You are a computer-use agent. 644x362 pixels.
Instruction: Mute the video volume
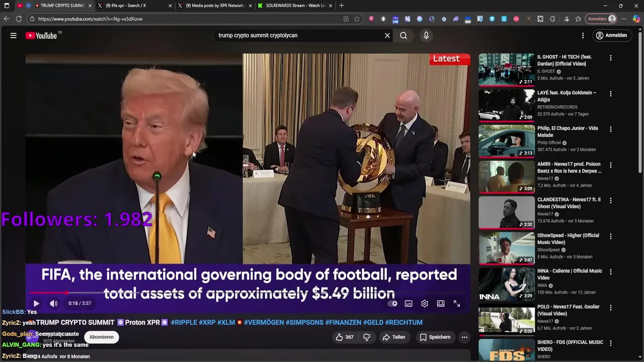53,304
